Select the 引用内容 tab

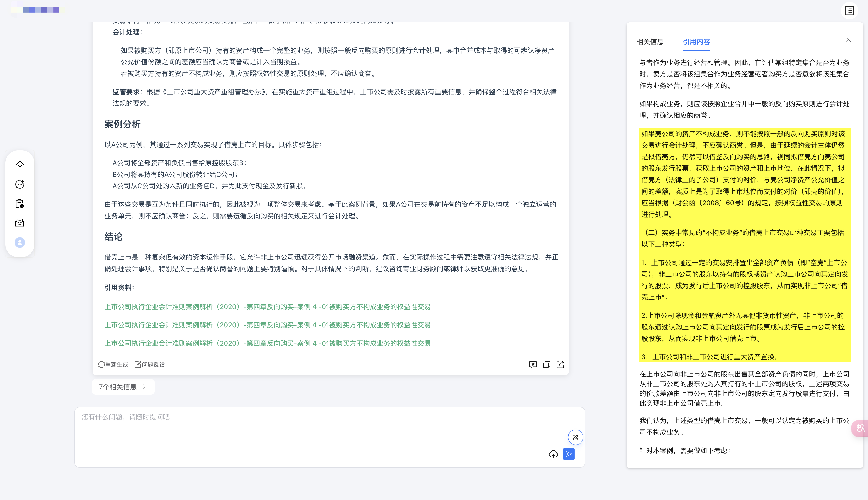pos(696,42)
